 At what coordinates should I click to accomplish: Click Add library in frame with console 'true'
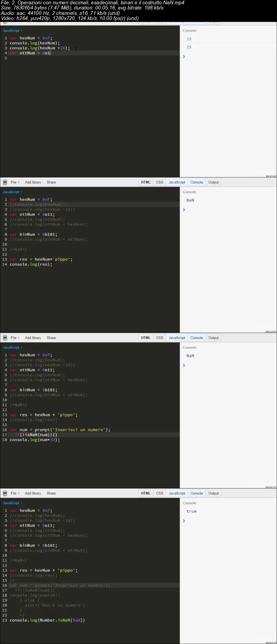[33, 493]
